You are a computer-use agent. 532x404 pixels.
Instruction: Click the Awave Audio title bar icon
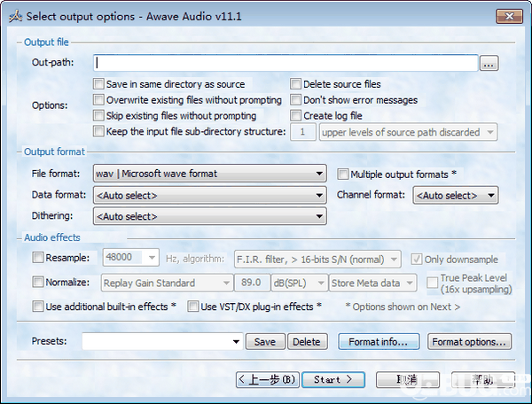16,16
